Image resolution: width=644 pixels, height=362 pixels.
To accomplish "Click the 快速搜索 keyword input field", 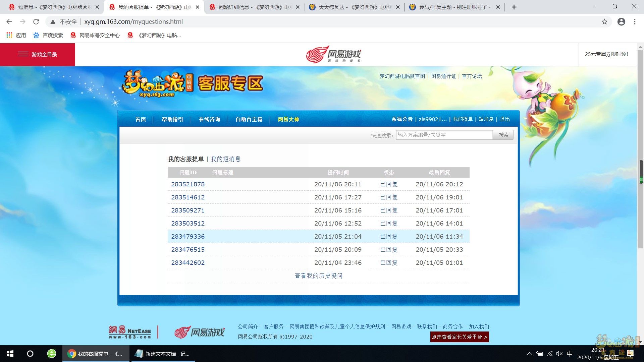I will 444,135.
